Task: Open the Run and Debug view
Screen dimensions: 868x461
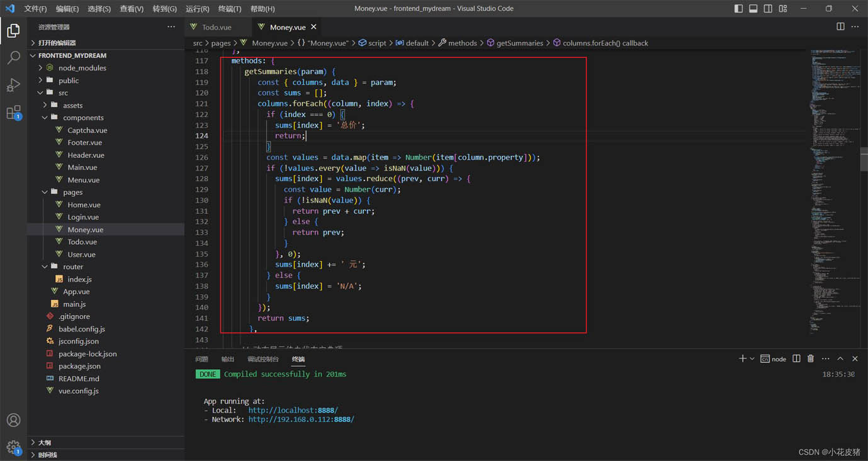Action: click(x=13, y=85)
